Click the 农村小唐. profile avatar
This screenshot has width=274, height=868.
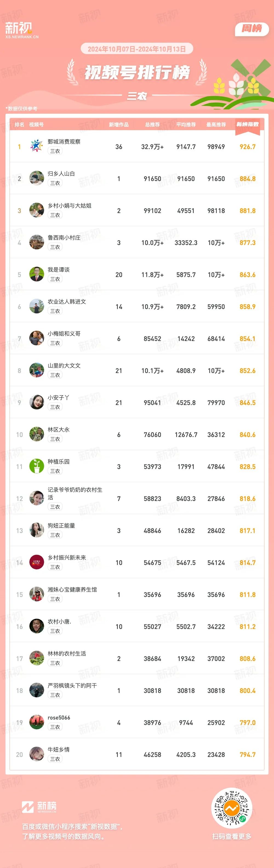[x=36, y=626]
